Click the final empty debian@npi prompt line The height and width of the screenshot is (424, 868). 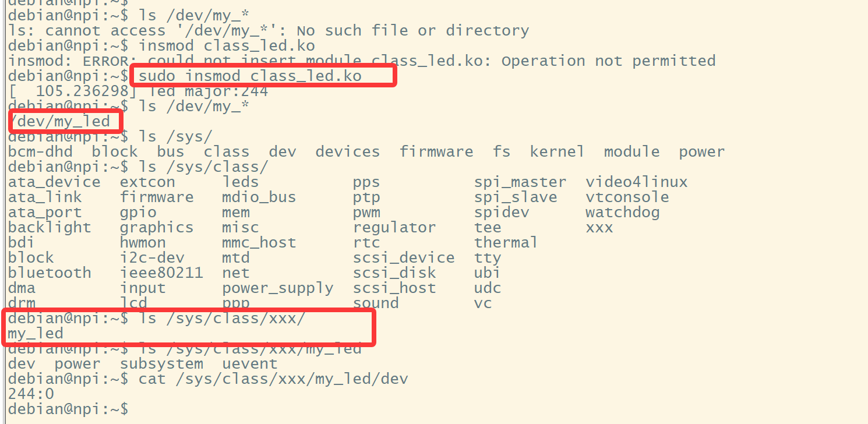(x=68, y=409)
